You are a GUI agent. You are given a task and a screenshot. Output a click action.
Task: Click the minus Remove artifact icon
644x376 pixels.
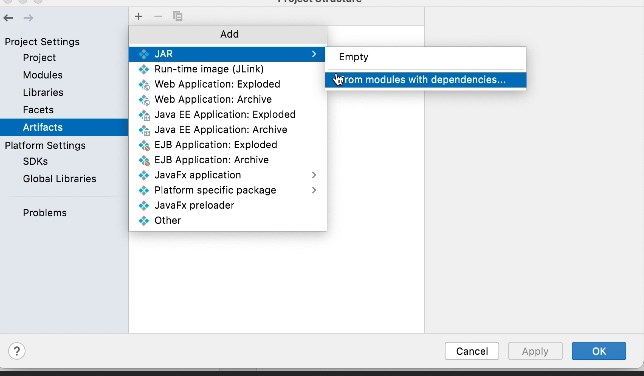point(158,16)
